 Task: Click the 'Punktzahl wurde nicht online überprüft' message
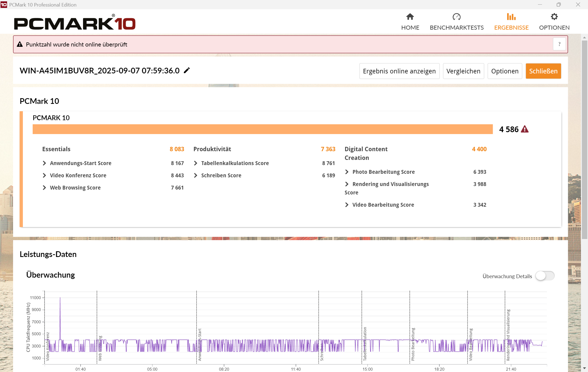coord(76,44)
